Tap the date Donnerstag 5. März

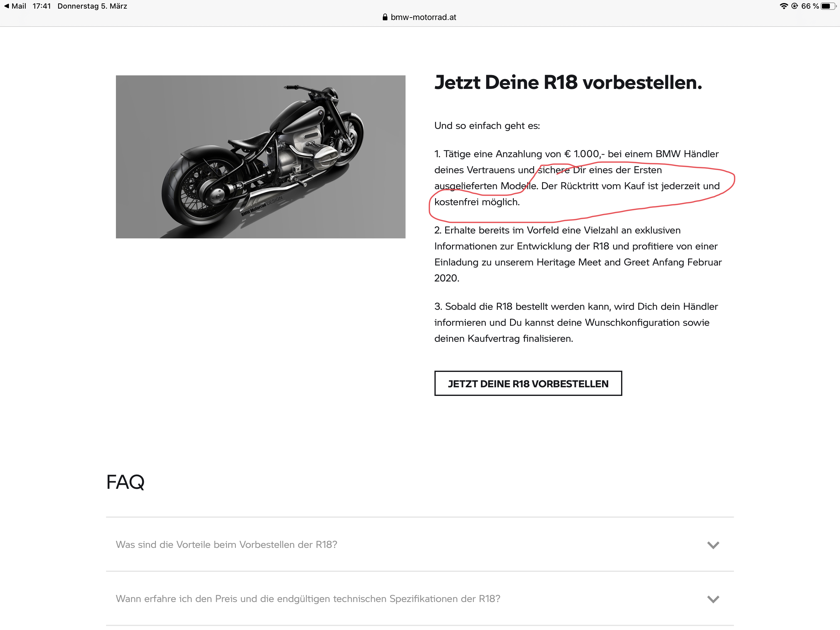click(x=92, y=6)
